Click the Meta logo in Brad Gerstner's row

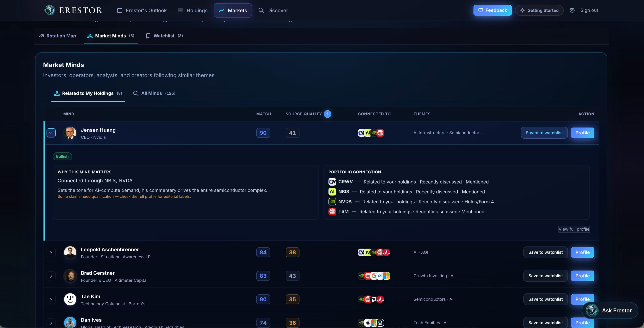pyautogui.click(x=380, y=276)
